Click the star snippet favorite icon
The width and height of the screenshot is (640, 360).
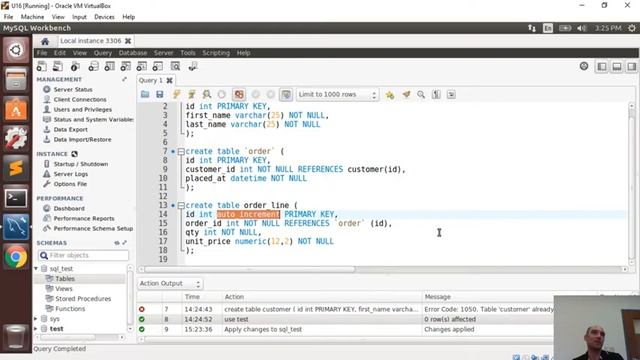click(390, 95)
